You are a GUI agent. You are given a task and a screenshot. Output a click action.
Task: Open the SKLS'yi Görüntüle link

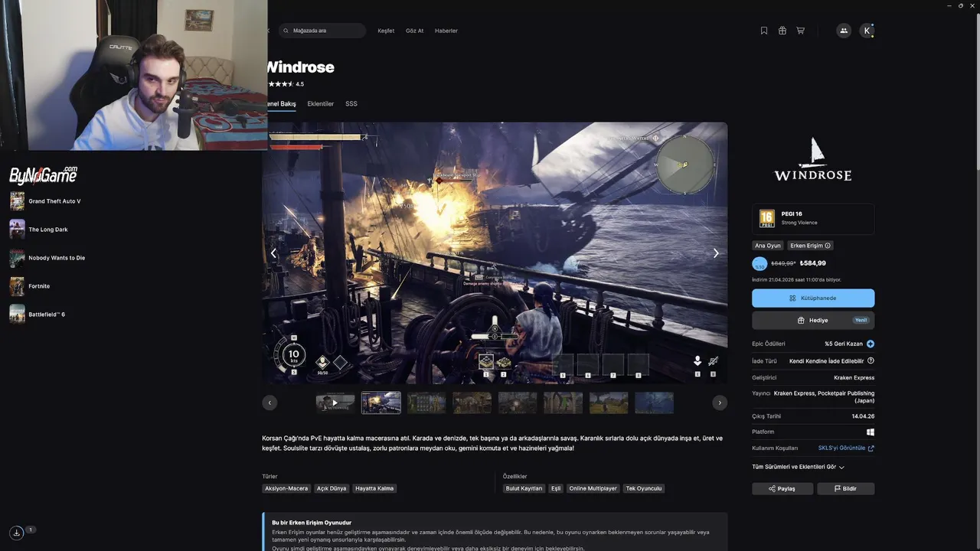click(x=846, y=448)
